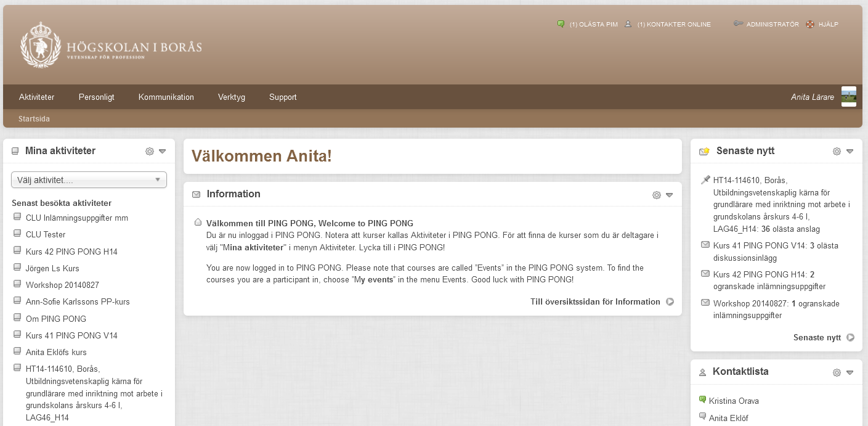868x426 pixels.
Task: Click book icon beside Om PING PONG
Action: coord(17,318)
